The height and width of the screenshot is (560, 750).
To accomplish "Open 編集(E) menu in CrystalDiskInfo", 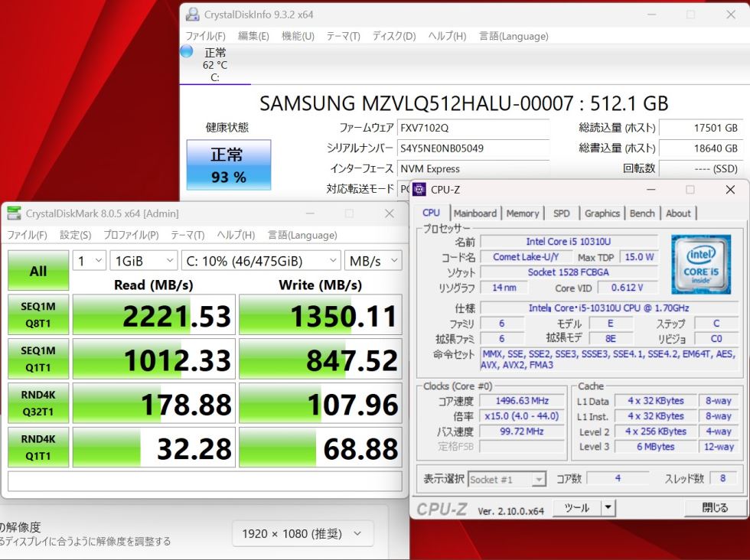I will (x=253, y=37).
